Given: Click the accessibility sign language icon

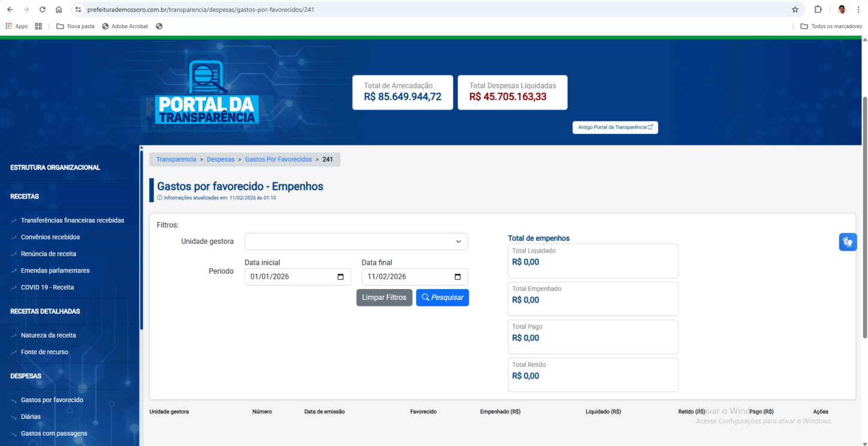Looking at the screenshot, I should pos(848,242).
